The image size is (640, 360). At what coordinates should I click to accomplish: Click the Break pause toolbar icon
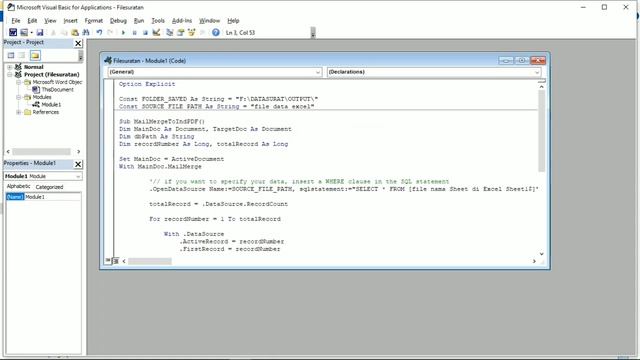134,32
